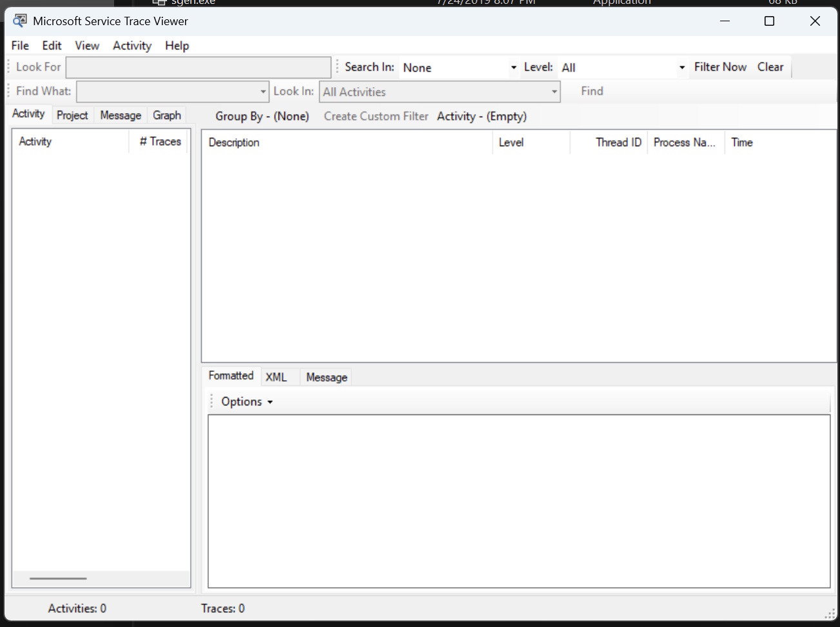
Task: Open the File menu
Action: pyautogui.click(x=20, y=46)
